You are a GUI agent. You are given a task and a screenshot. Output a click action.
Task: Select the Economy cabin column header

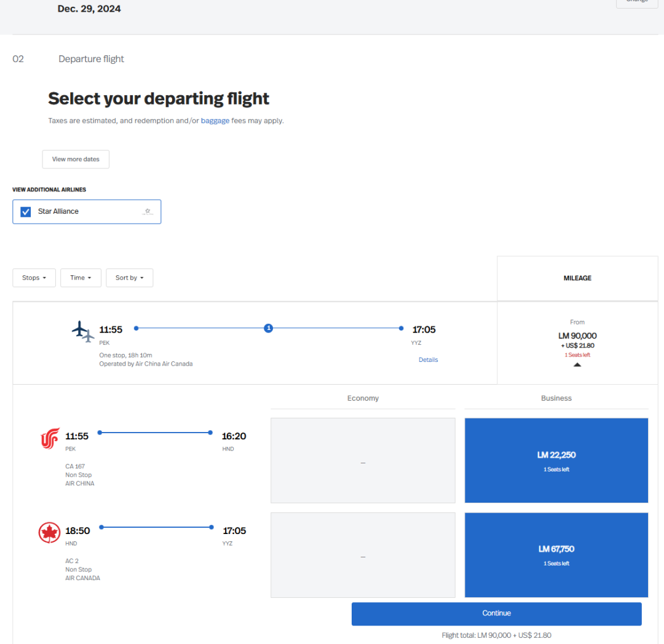pyautogui.click(x=363, y=398)
